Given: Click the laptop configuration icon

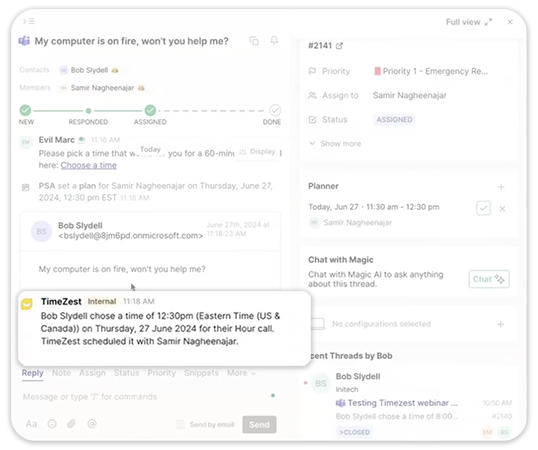Looking at the screenshot, I should click(318, 324).
